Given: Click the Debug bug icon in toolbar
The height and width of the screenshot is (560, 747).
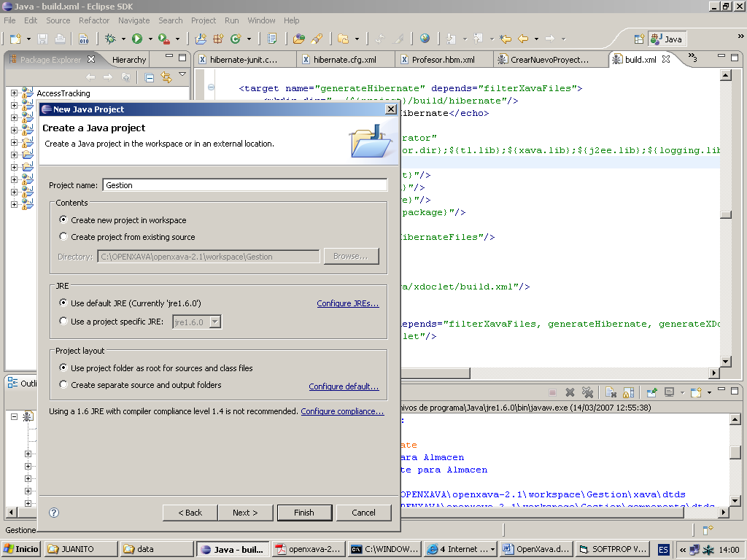Looking at the screenshot, I should coord(110,39).
